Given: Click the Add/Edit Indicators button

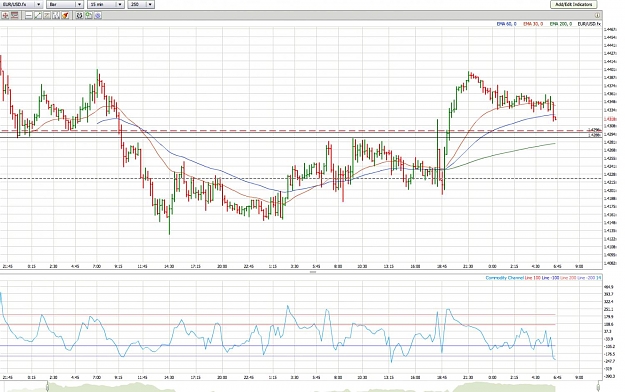Looking at the screenshot, I should [x=574, y=4].
